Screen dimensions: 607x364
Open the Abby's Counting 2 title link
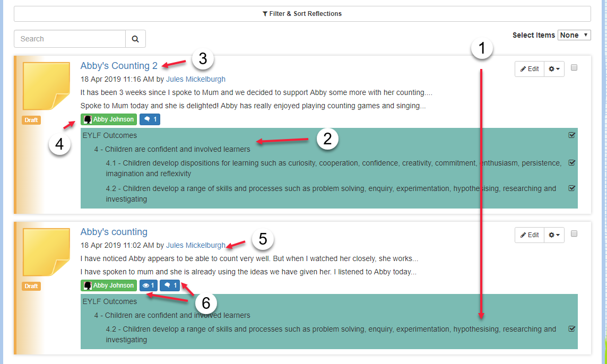[x=119, y=66]
